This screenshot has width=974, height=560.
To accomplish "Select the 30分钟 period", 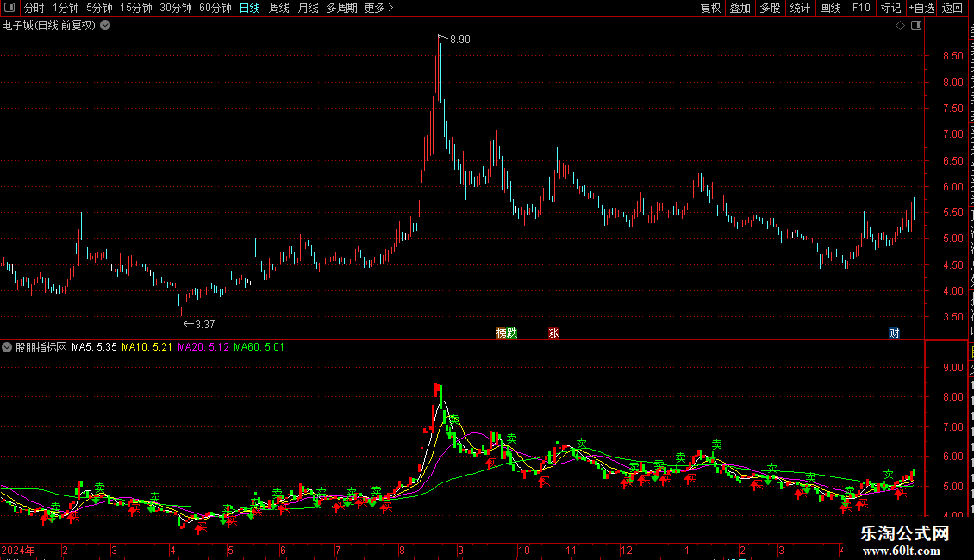I will tap(175, 8).
